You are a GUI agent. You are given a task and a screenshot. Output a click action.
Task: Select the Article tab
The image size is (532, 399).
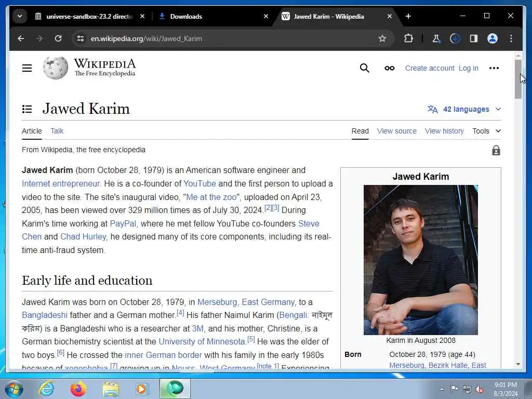(x=32, y=131)
